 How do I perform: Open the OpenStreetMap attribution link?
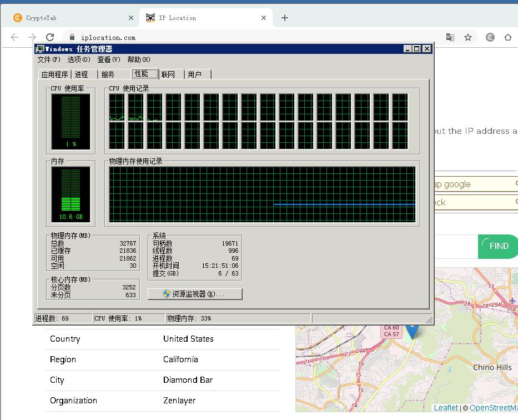494,408
